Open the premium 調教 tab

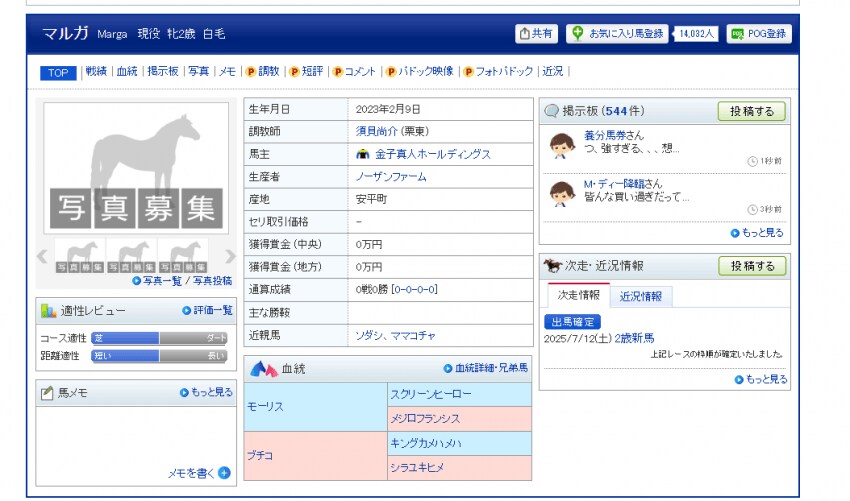[x=262, y=72]
